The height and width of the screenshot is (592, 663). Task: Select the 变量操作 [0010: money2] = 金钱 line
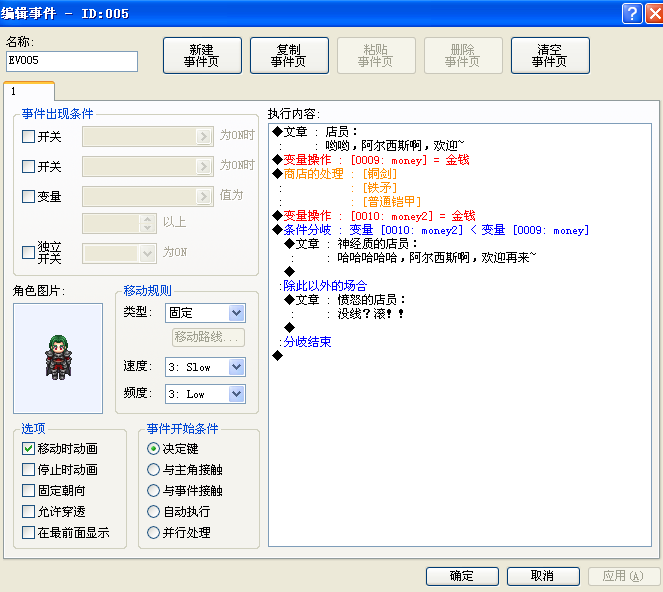(x=374, y=216)
